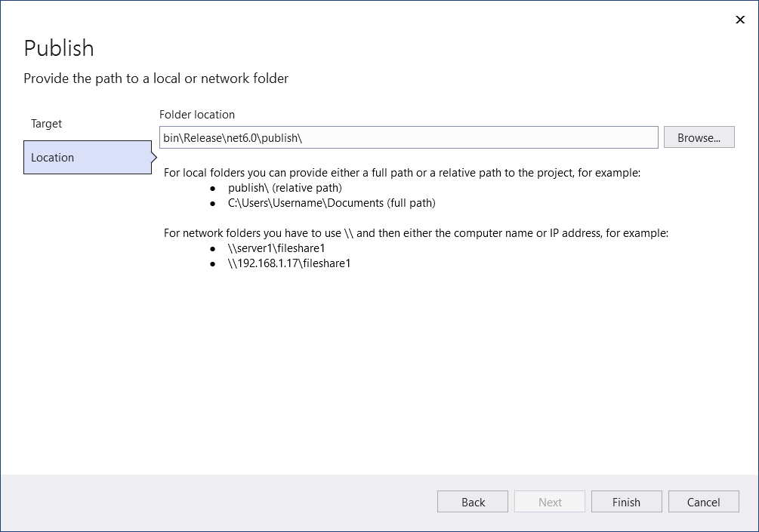Click the Location tab's arrow indicator
The width and height of the screenshot is (759, 532).
pyautogui.click(x=153, y=157)
